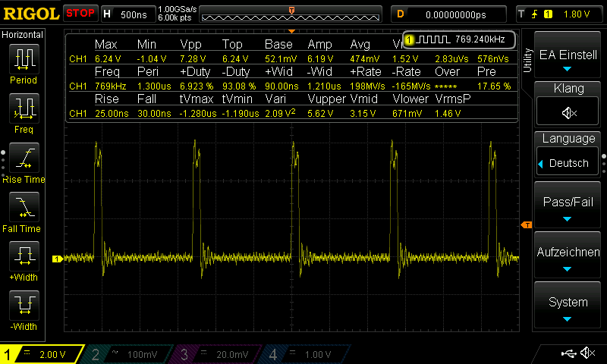
Task: Select the +Width measurement icon
Action: [x=24, y=256]
